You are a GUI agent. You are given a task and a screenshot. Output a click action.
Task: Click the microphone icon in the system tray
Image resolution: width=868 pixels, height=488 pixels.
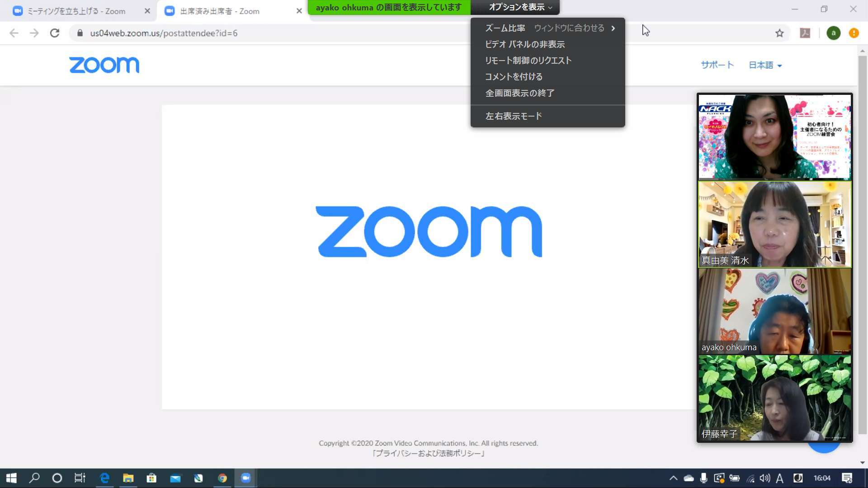coord(703,478)
